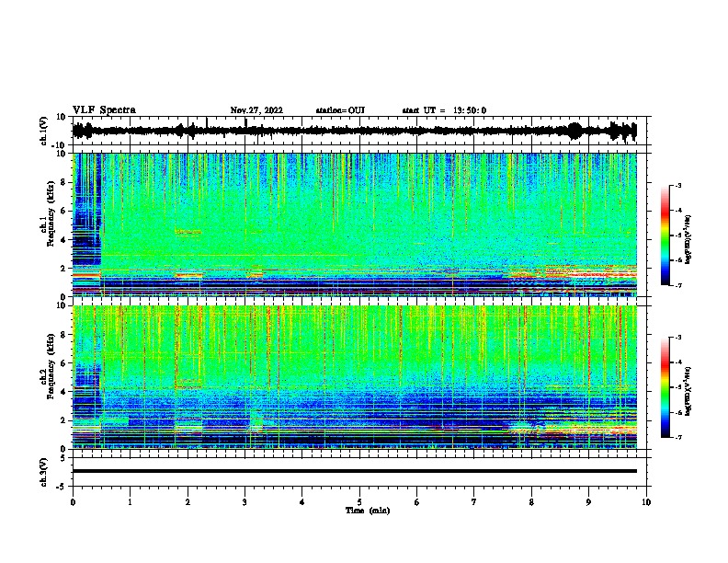The width and height of the screenshot is (728, 563).
Task: Click the color scale bar beside ch.1 spectrogram
Action: click(665, 235)
